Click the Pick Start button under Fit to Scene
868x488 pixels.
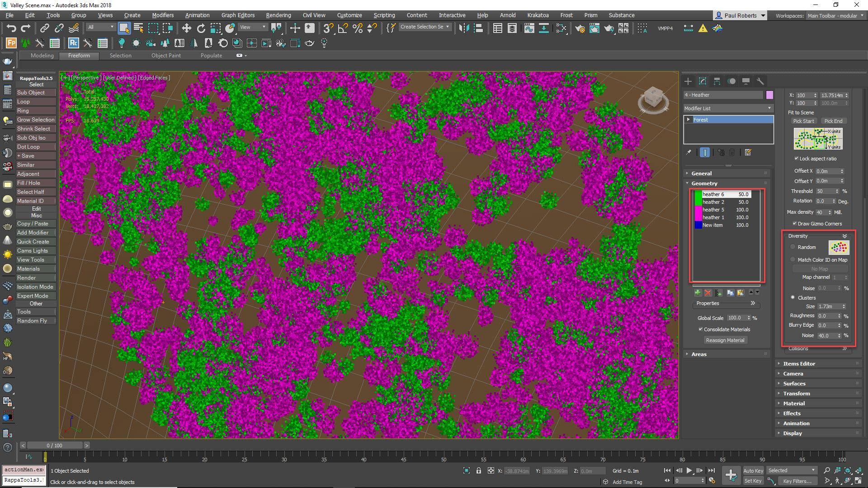[803, 121]
